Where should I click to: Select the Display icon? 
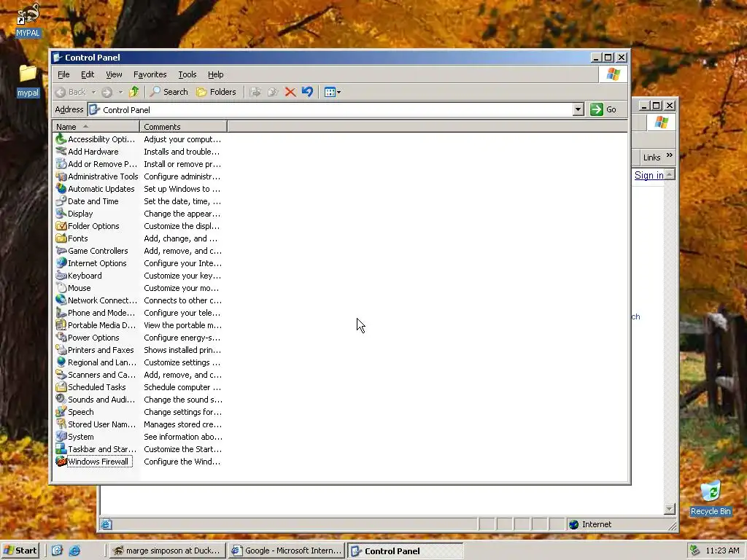point(61,214)
